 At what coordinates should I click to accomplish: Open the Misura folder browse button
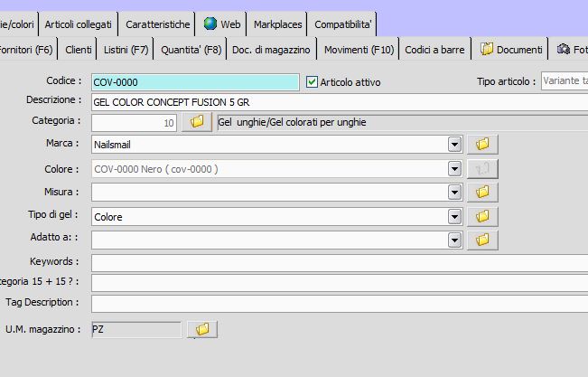pyautogui.click(x=482, y=193)
